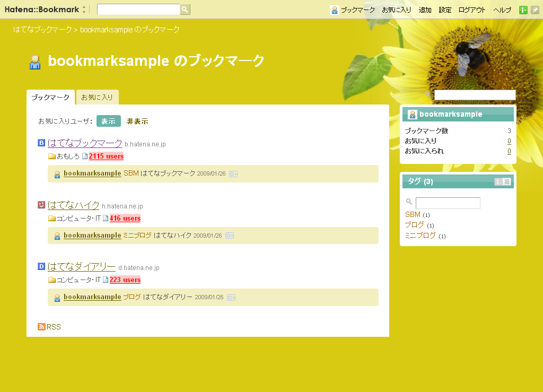Click the user avatar icon beside ブックマーク menu
543x392 pixels.
point(334,10)
